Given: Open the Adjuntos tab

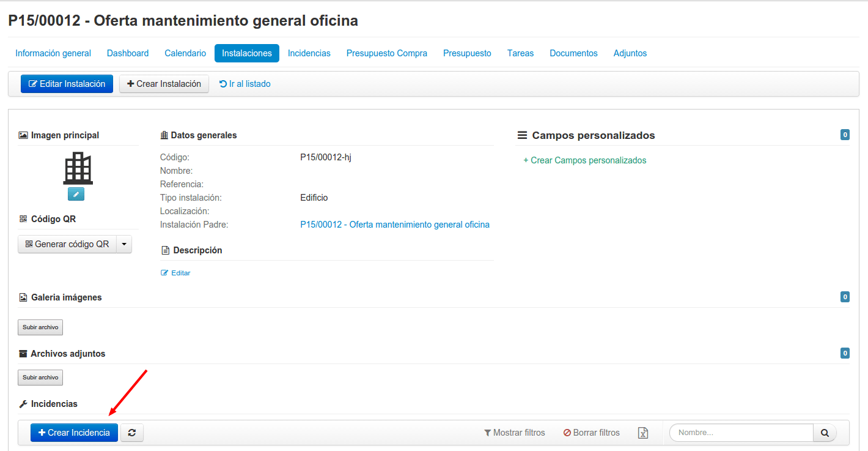Looking at the screenshot, I should [x=630, y=53].
